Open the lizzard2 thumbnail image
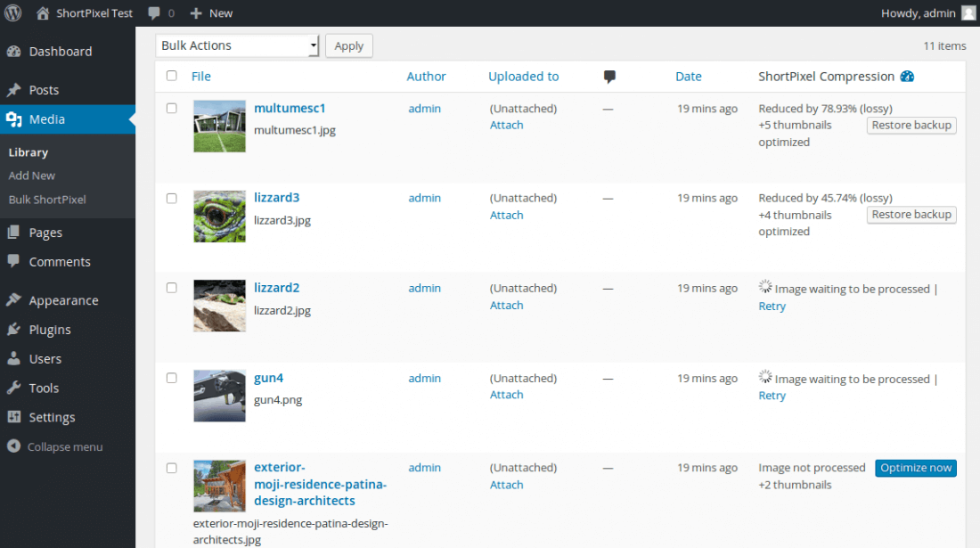The image size is (980, 548). (219, 306)
